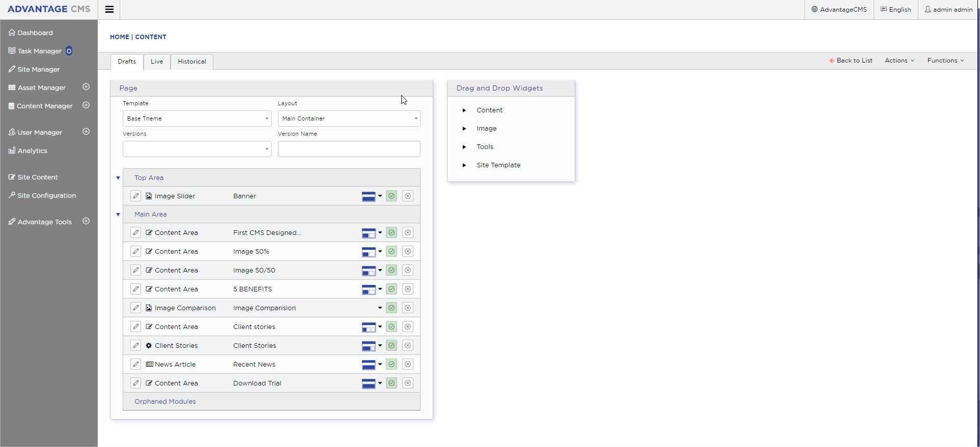The width and height of the screenshot is (980, 447).
Task: Open the Actions dropdown menu
Action: pos(900,61)
